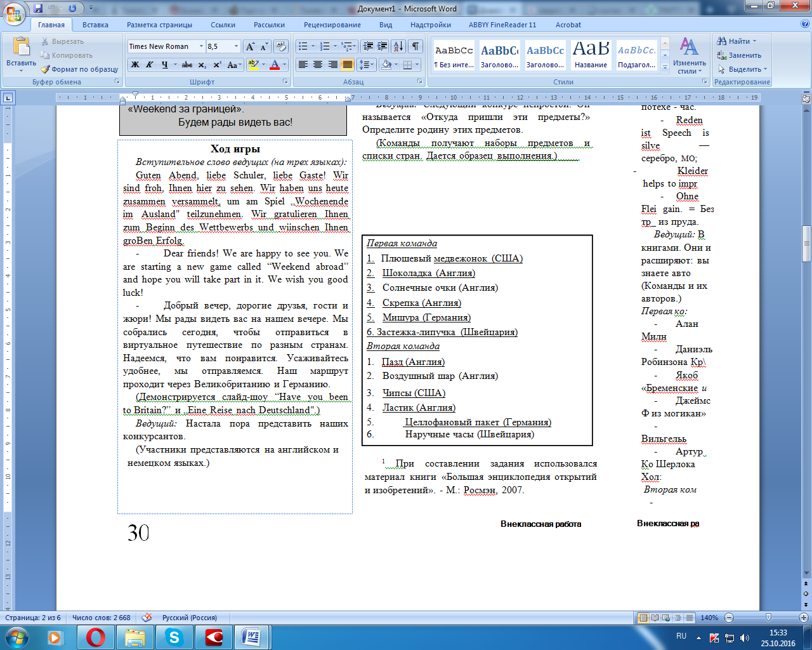The width and height of the screenshot is (812, 650).
Task: Click the grow font size icon
Action: [x=251, y=46]
